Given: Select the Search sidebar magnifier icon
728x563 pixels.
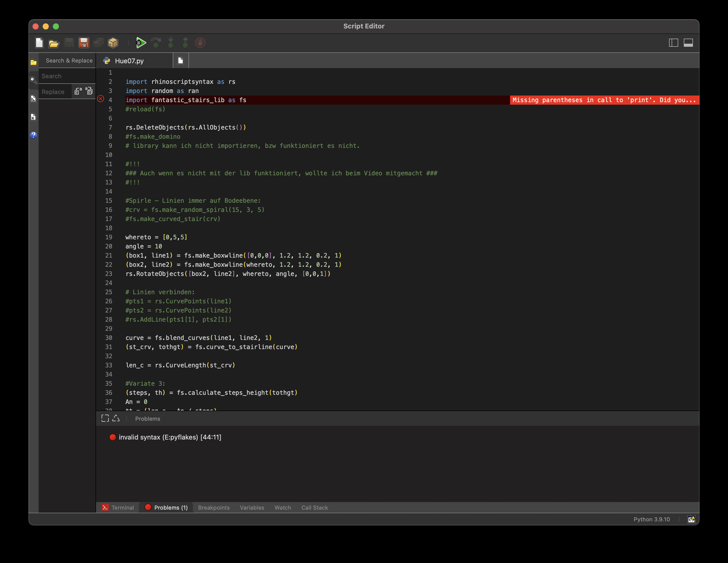Looking at the screenshot, I should (x=33, y=80).
